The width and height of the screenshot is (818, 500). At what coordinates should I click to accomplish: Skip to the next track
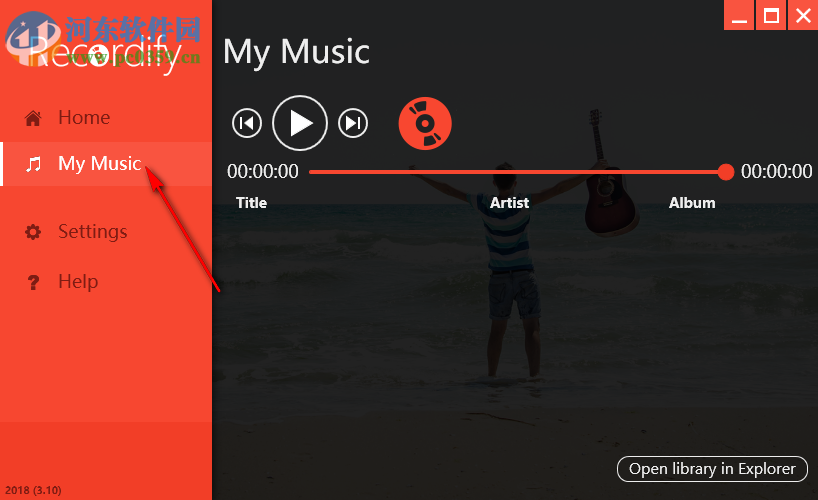coord(353,123)
